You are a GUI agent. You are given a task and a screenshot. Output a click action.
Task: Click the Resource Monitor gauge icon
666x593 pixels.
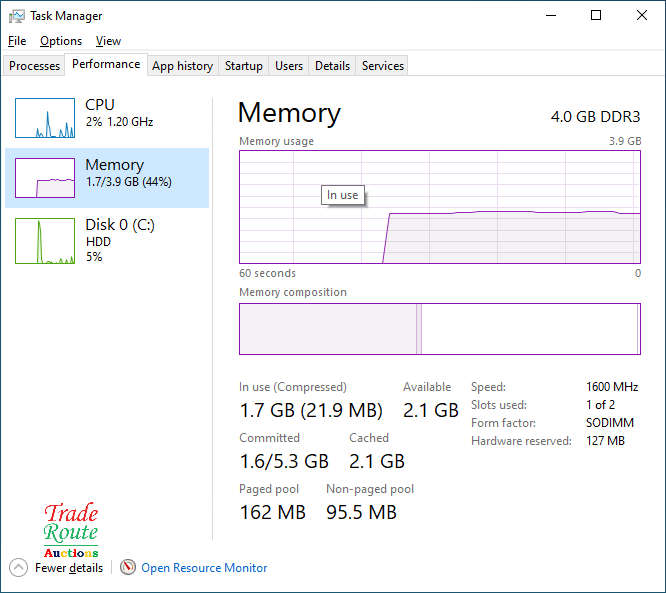tap(128, 568)
